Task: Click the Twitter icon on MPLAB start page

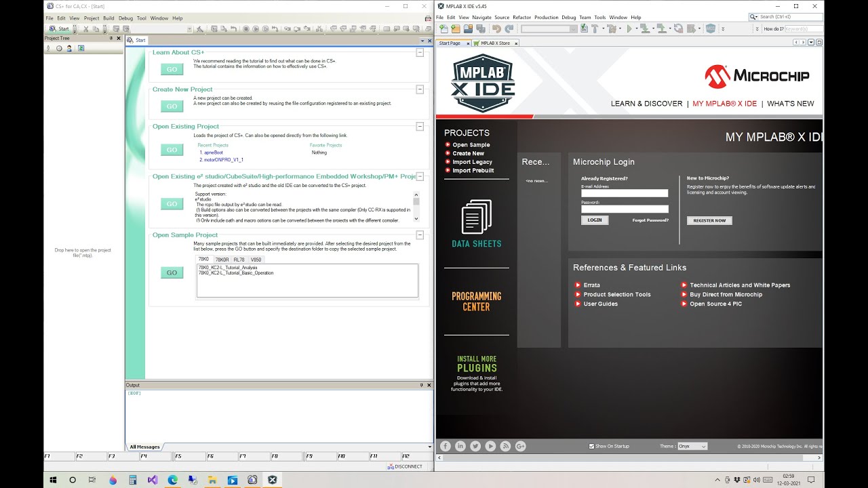Action: [x=475, y=446]
